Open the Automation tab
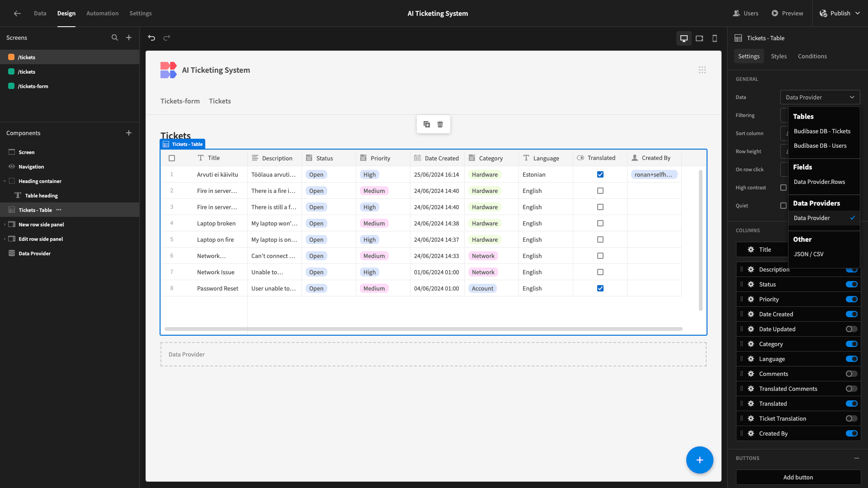Image resolution: width=868 pixels, height=488 pixels. point(102,13)
